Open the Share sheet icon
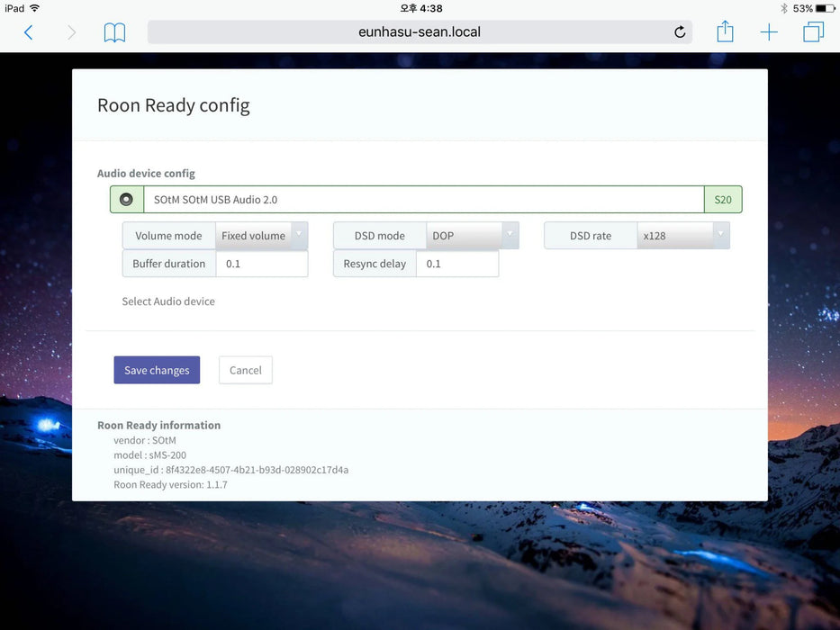The height and width of the screenshot is (630, 840). (725, 32)
